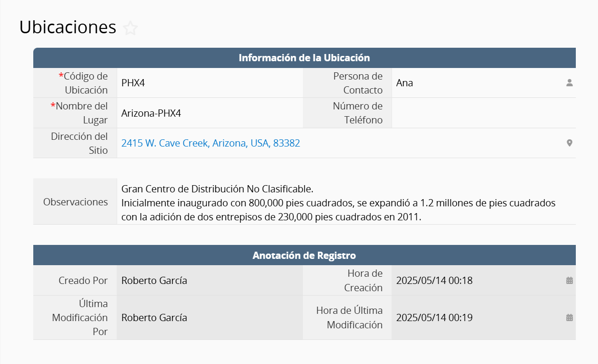Click the Observaciones label
The height and width of the screenshot is (364, 598).
point(76,202)
